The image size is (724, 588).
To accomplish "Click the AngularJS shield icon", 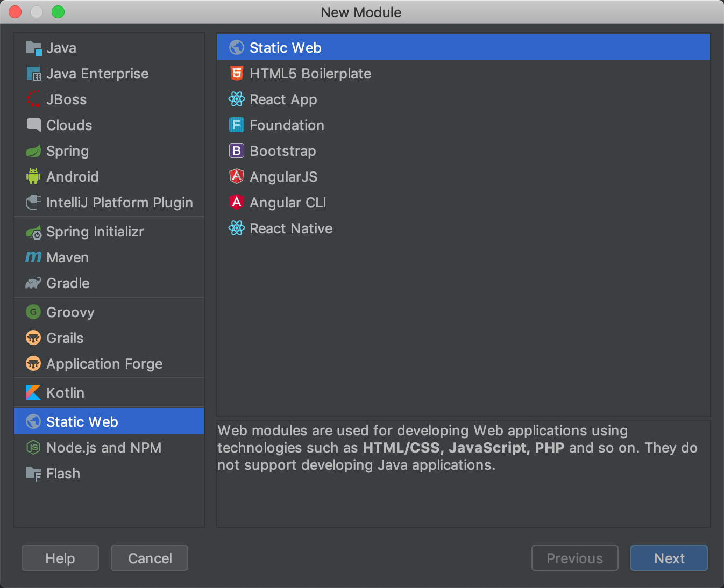I will (237, 176).
